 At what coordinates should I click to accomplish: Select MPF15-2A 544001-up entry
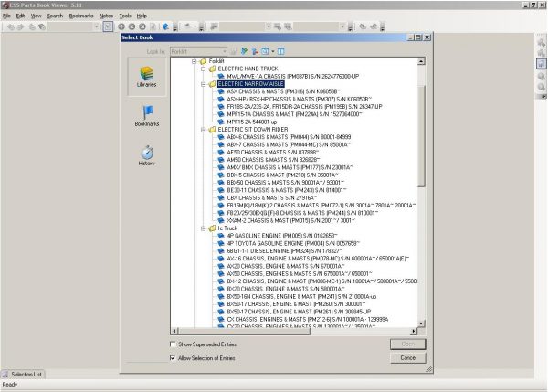click(x=252, y=122)
